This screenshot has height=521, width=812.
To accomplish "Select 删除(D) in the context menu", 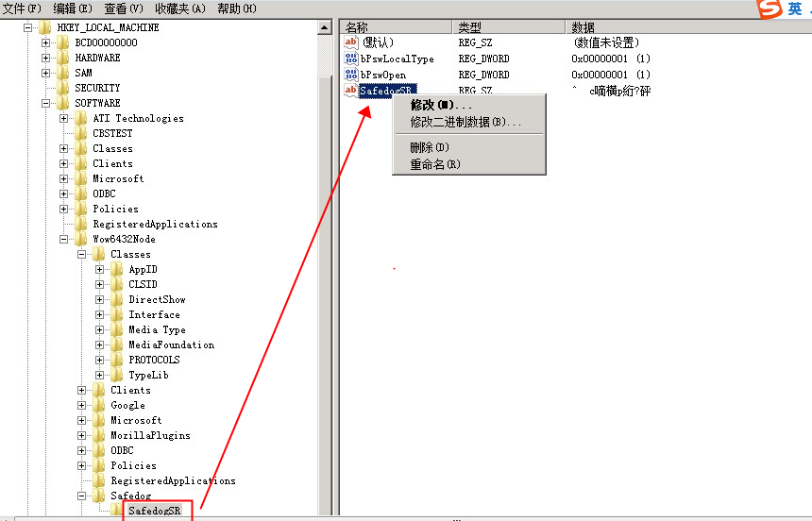I will 430,147.
